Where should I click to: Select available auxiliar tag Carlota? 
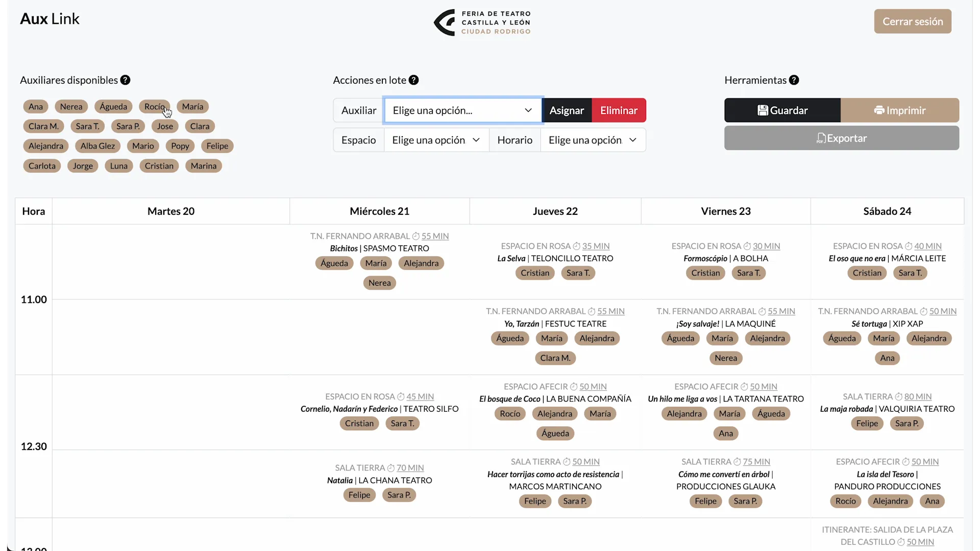42,166
